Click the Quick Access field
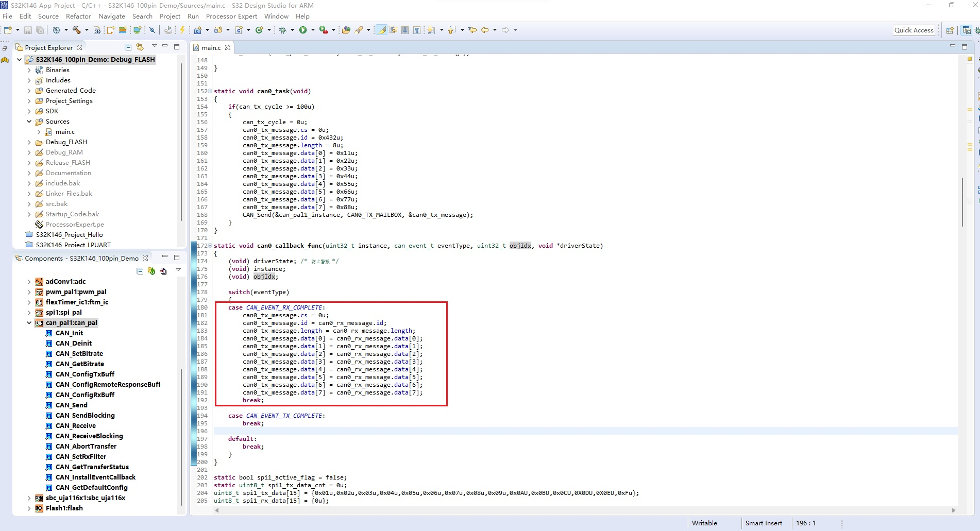 point(914,30)
